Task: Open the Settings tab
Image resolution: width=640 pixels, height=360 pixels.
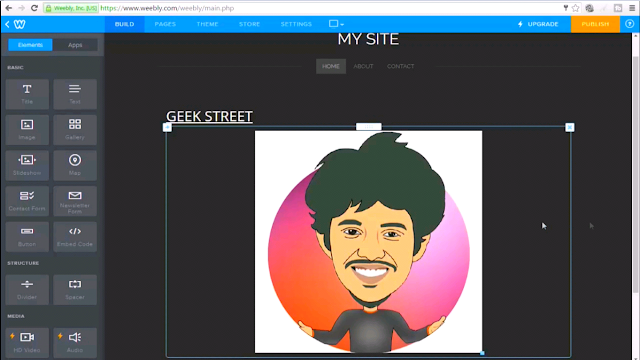Action: pos(296,24)
